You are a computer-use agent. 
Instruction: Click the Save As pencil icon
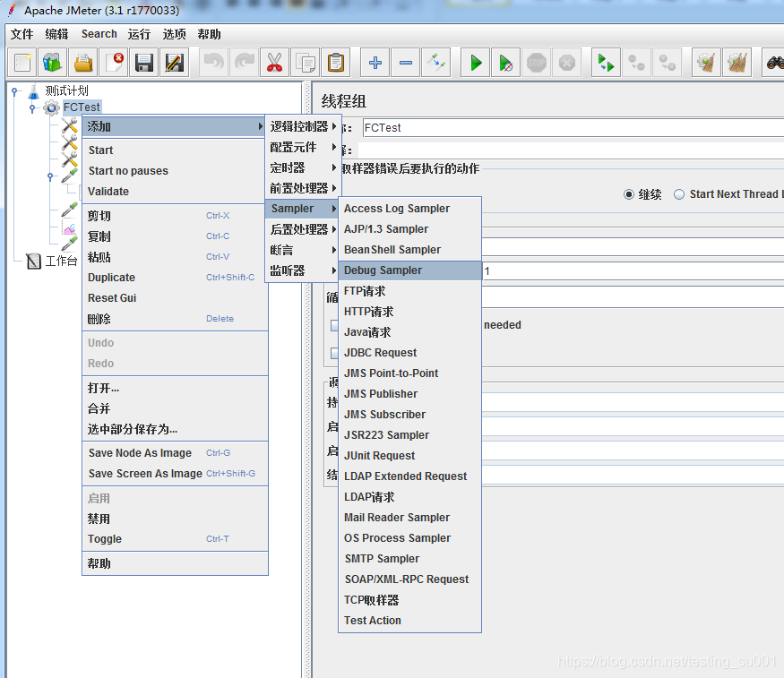pyautogui.click(x=175, y=63)
